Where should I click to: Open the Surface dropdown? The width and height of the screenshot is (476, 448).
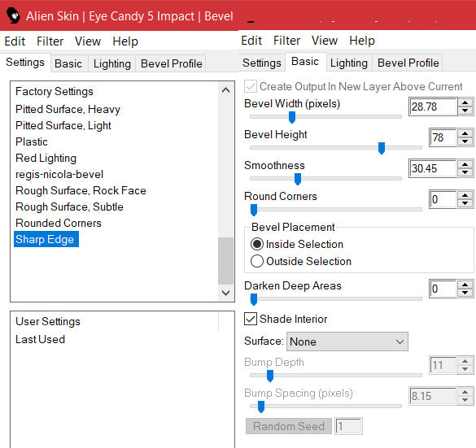tap(347, 341)
